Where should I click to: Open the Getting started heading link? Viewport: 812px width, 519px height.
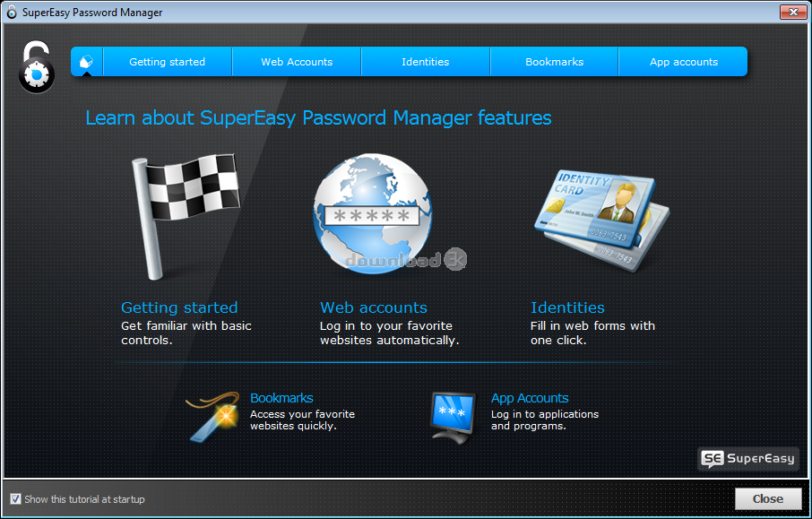[x=179, y=307]
